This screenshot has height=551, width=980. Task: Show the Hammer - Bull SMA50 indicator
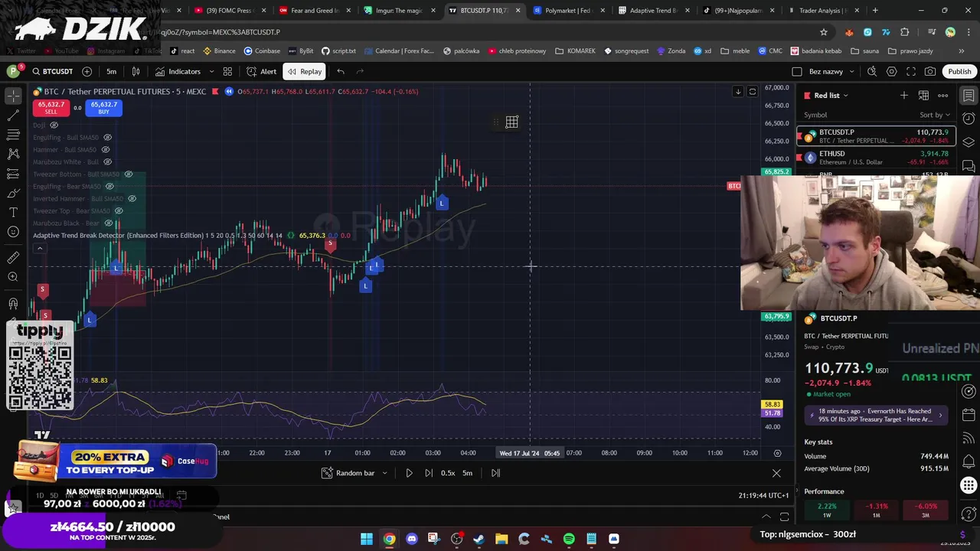106,149
